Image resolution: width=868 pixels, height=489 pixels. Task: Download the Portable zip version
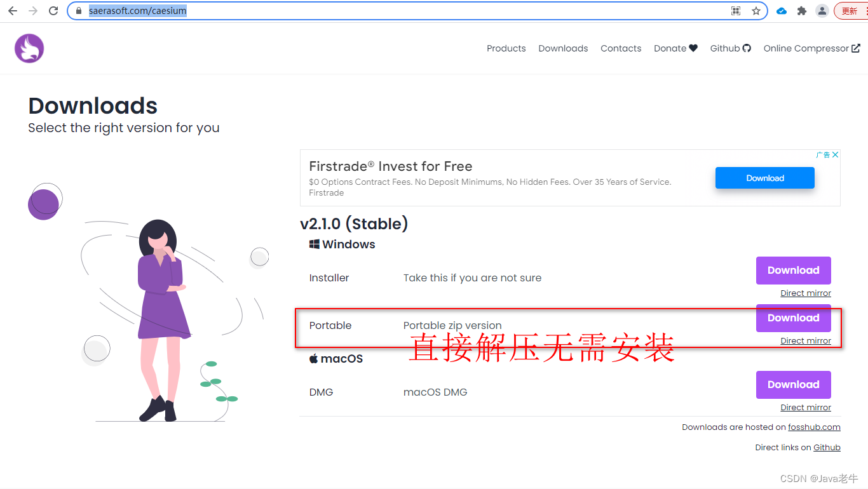coord(793,318)
